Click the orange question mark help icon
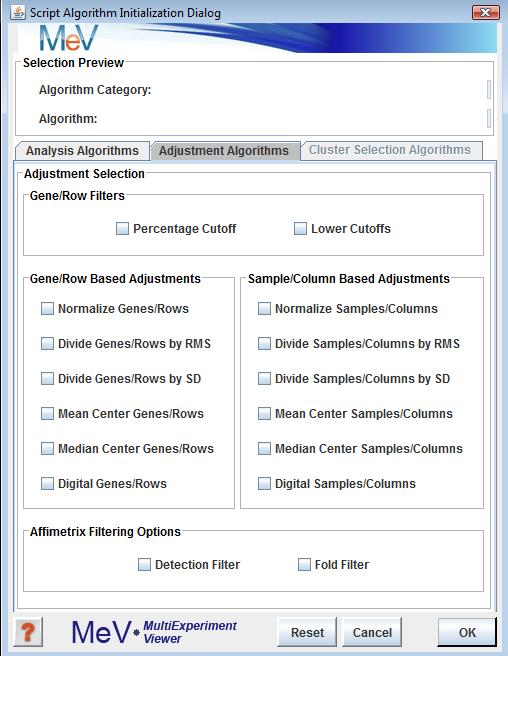This screenshot has height=704, width=508. click(x=28, y=632)
